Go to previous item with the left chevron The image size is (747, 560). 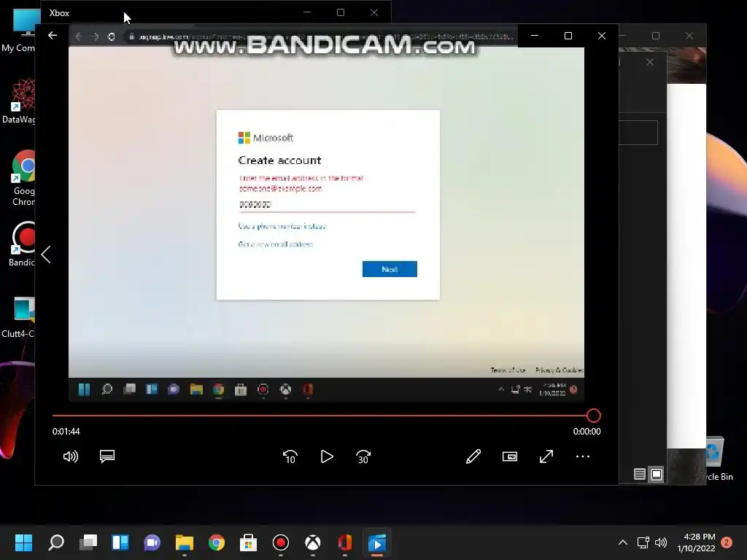46,254
